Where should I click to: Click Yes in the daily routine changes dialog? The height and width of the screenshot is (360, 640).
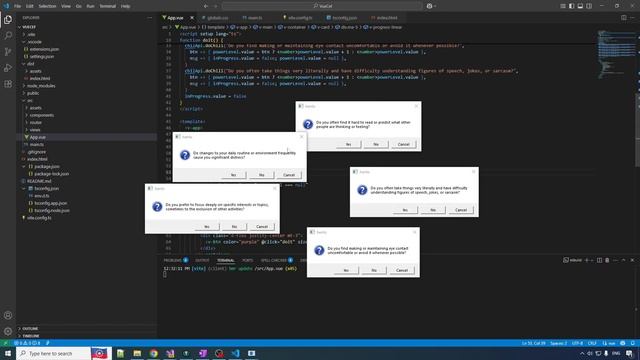[233, 175]
